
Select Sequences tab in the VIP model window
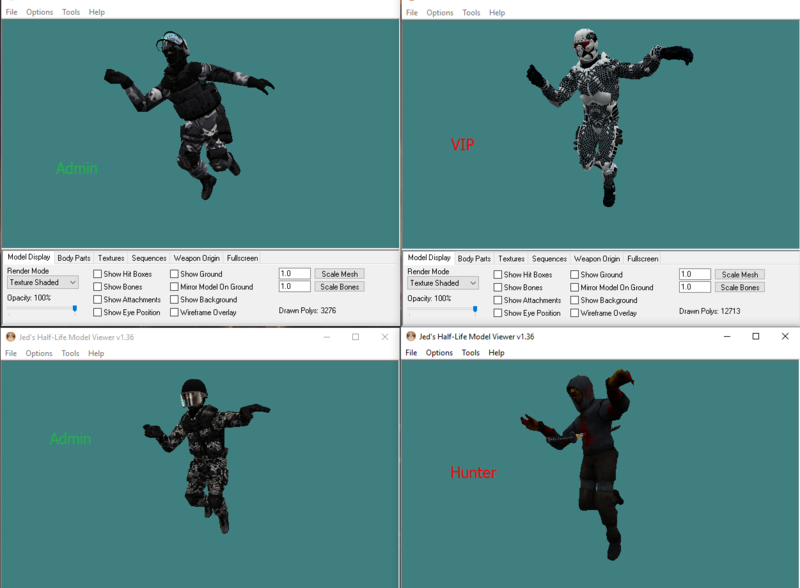click(549, 259)
